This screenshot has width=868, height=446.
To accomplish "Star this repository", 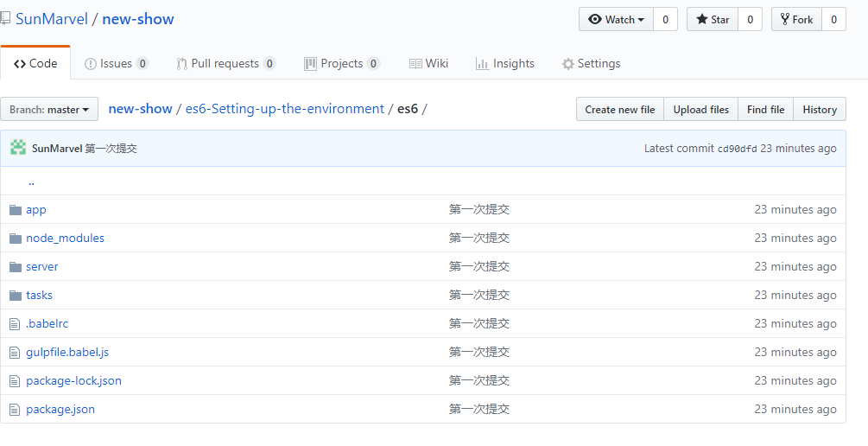I will [713, 19].
